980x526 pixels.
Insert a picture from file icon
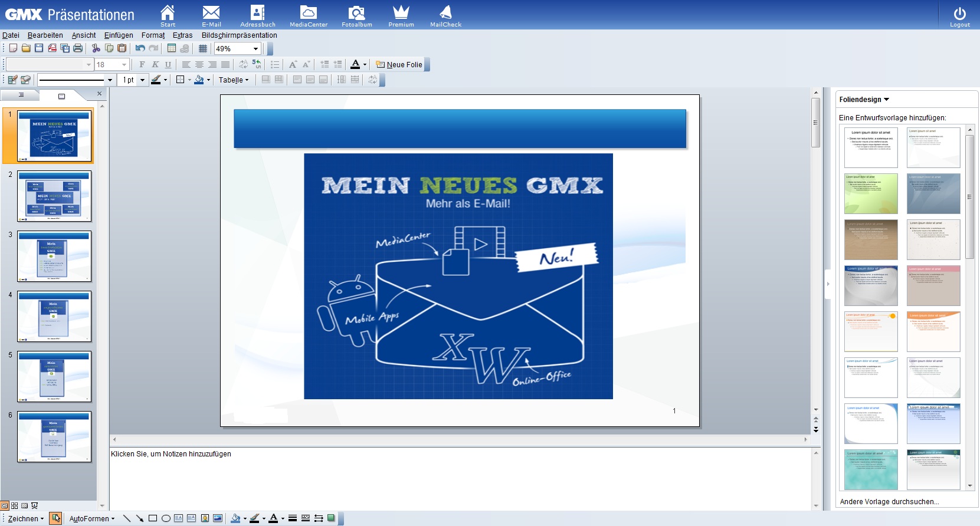coord(218,518)
